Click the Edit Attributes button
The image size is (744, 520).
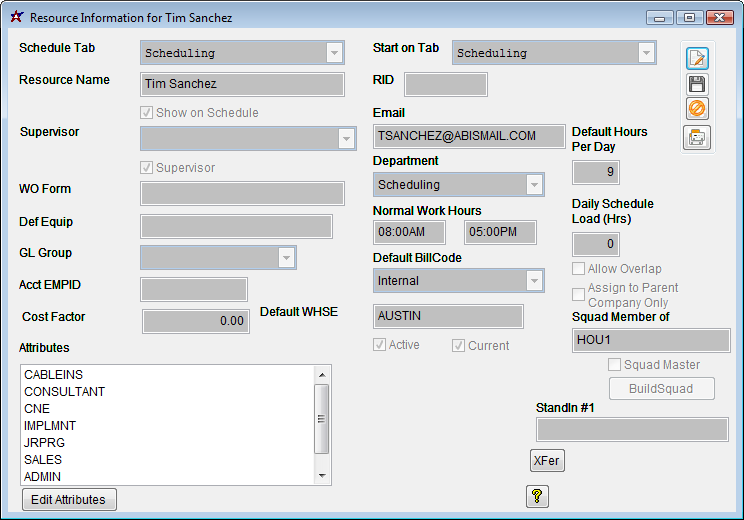click(69, 499)
